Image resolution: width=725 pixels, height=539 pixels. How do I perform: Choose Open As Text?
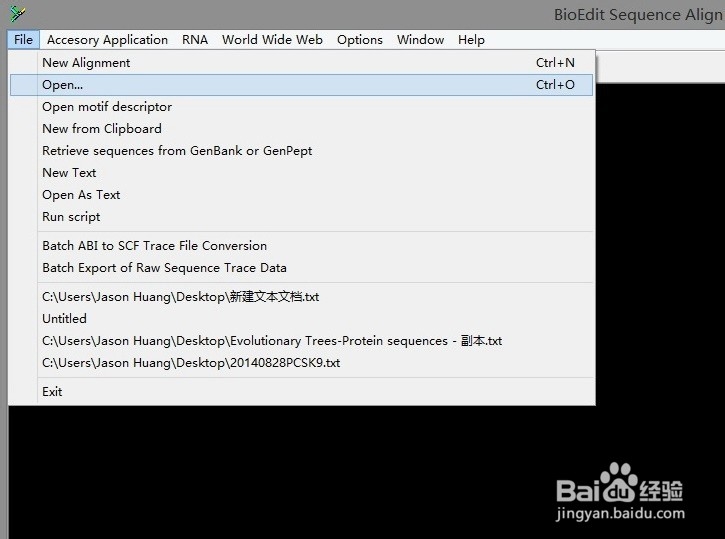(301, 195)
